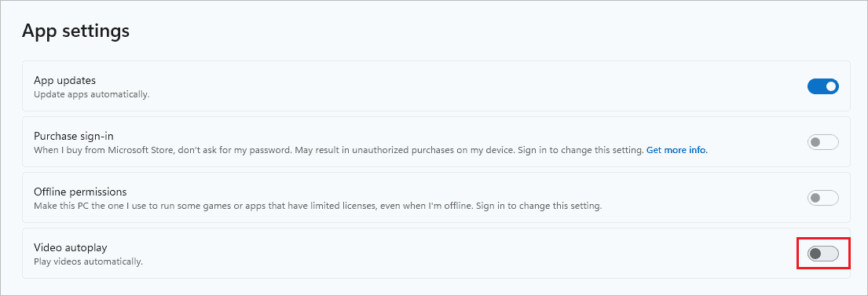This screenshot has width=868, height=296.
Task: Click the Update apps automatically description
Action: (92, 94)
